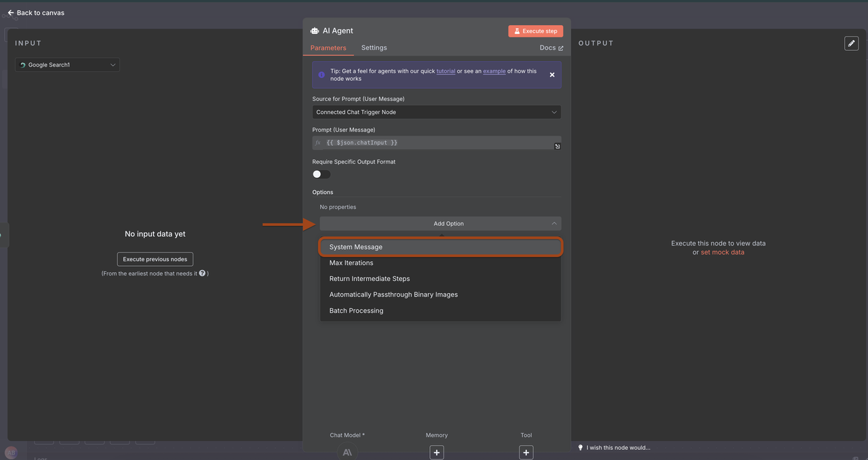Go back to canvas via arrow link
This screenshot has height=460, width=868.
coord(36,12)
